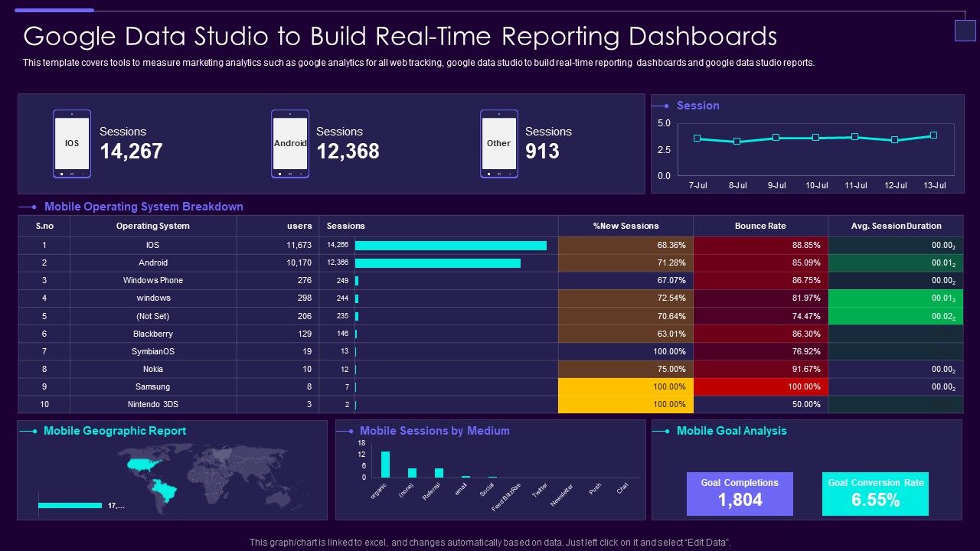
Task: Click the 8-Jul axis label
Action: click(x=737, y=186)
